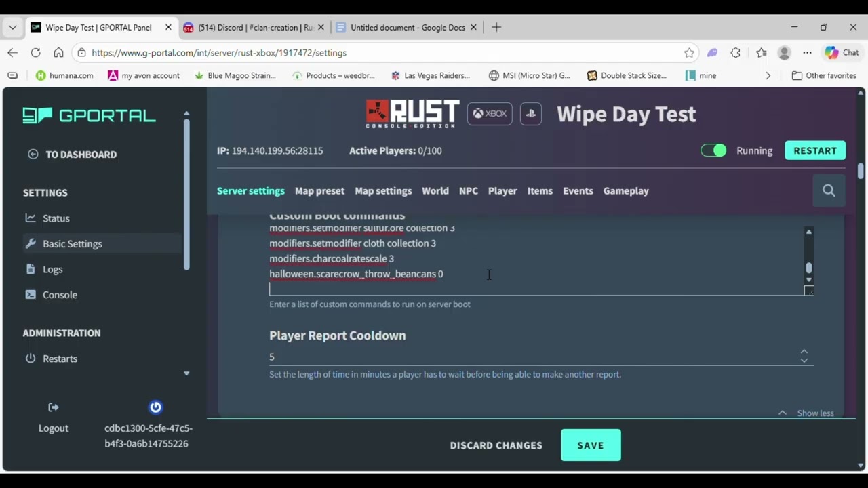Click the sidebar scroll up arrow
The width and height of the screenshot is (868, 488).
186,114
